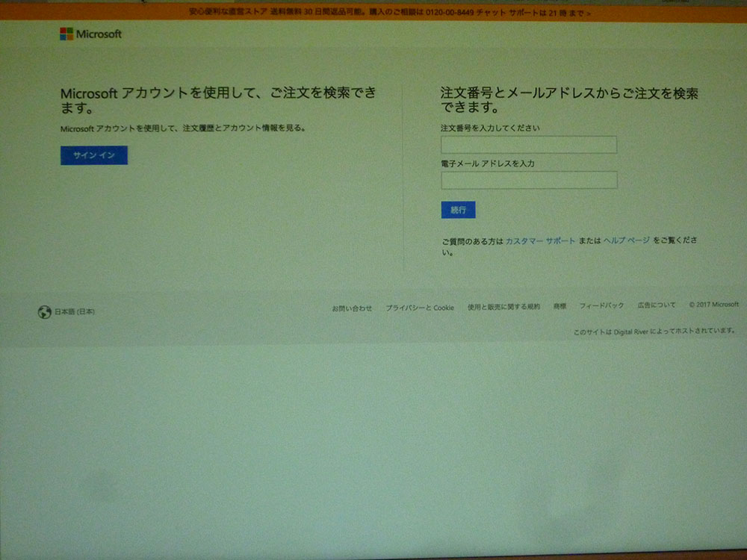Click the 注文履歴とアカウント情報を見る description text
747x560 pixels.
[183, 128]
